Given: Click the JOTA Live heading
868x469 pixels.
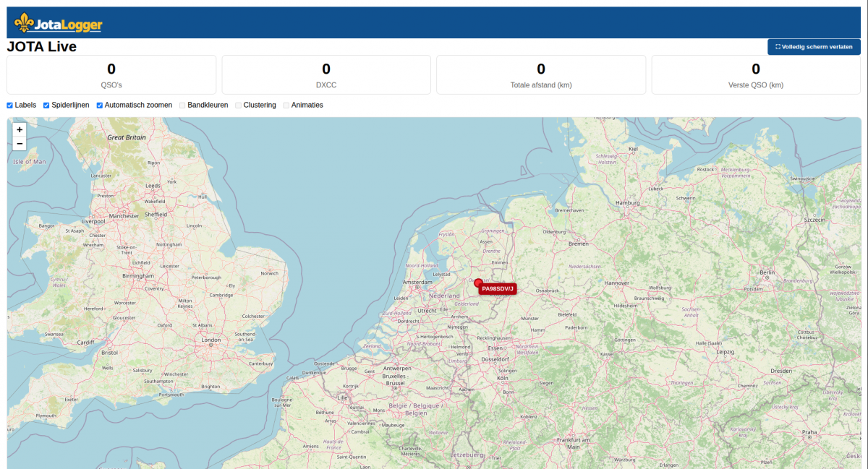Looking at the screenshot, I should coord(42,47).
